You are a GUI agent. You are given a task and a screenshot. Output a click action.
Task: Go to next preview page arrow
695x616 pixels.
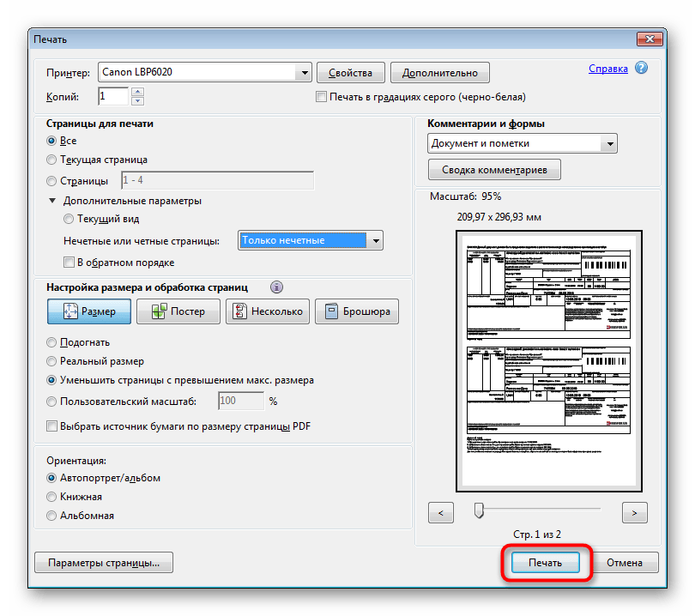click(x=634, y=512)
